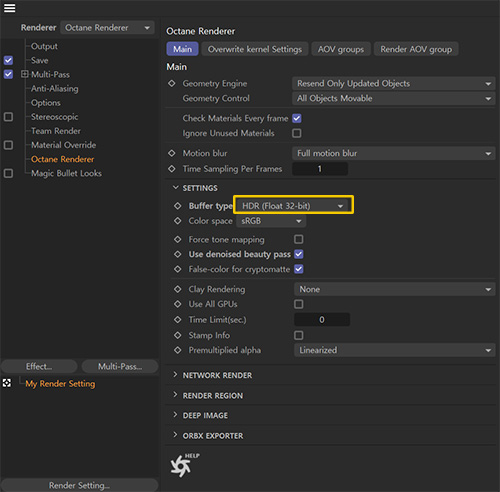
Task: Click keyframe diamond beside Color space
Action: point(178,221)
